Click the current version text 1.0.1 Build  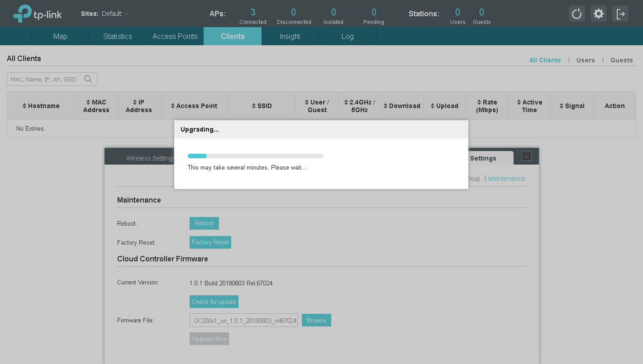231,284
